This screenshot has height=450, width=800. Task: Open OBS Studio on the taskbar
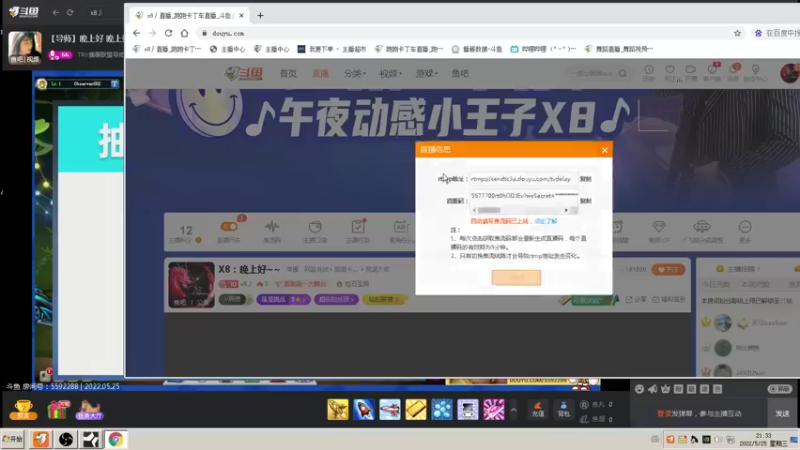[x=66, y=439]
